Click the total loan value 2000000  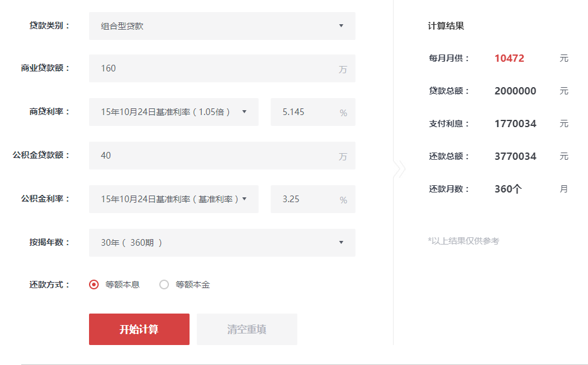(x=515, y=91)
